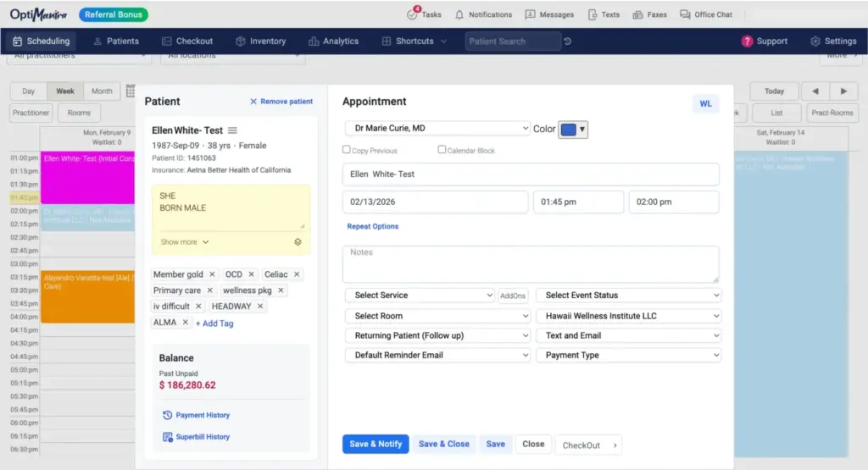Image resolution: width=868 pixels, height=470 pixels.
Task: Click the Notifications bell icon
Action: click(459, 15)
